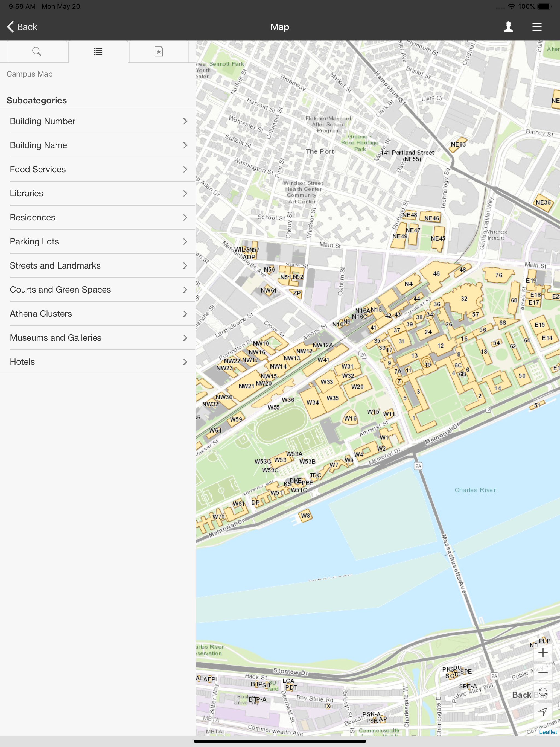Expand the Food Services chevron
The width and height of the screenshot is (560, 747).
coord(185,169)
